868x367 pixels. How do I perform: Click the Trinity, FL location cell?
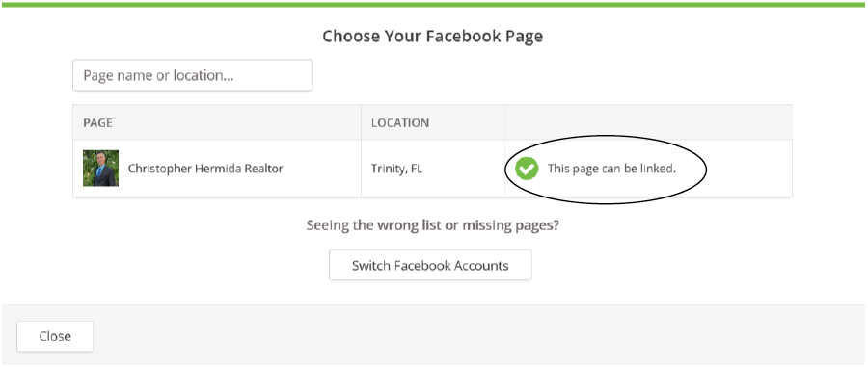click(396, 169)
